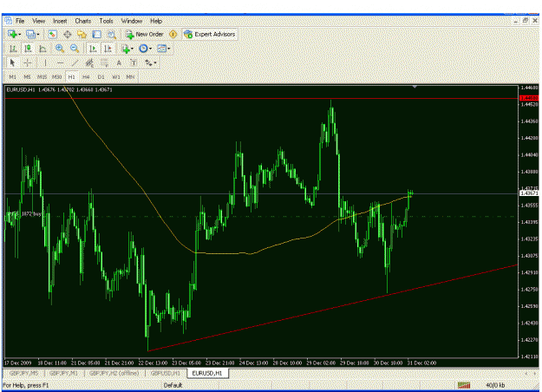The height and width of the screenshot is (392, 542).
Task: Switch chart to line chart style
Action: [42, 49]
